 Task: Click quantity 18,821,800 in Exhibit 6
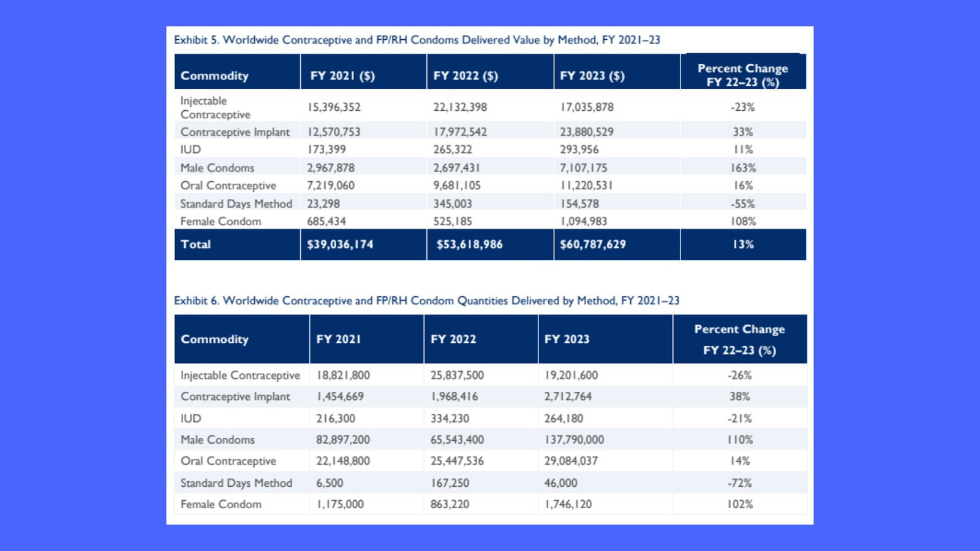pyautogui.click(x=343, y=375)
